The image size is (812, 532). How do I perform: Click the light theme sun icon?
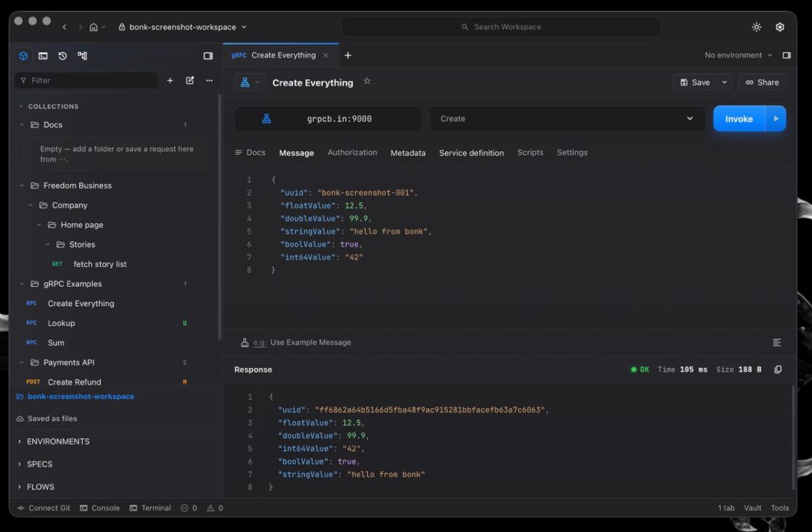click(x=757, y=27)
